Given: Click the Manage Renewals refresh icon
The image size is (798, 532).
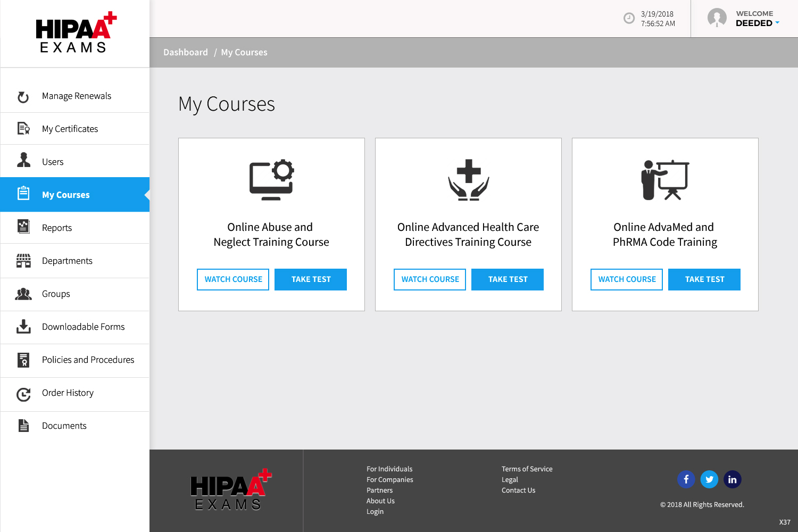Looking at the screenshot, I should pyautogui.click(x=23, y=97).
